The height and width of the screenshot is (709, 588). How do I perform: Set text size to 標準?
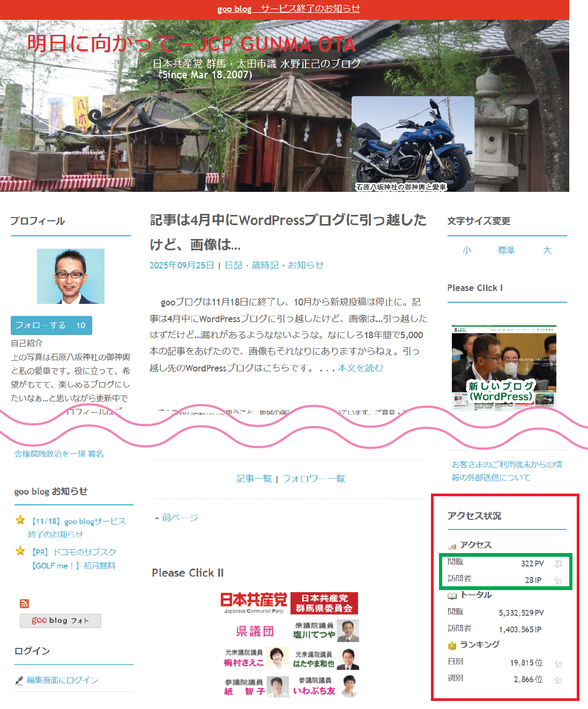[x=506, y=250]
